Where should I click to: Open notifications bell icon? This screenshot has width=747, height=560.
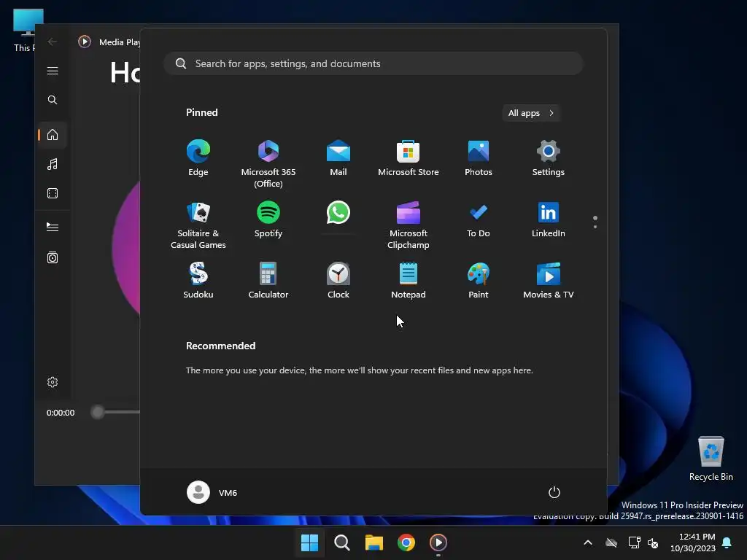point(727,542)
